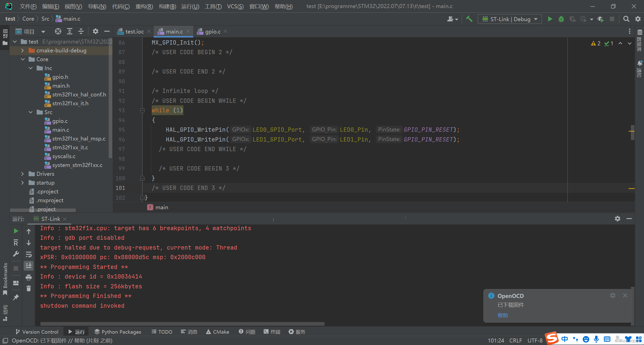The height and width of the screenshot is (345, 644).
Task: Click the 运行 button in bottom bar
Action: pyautogui.click(x=77, y=331)
